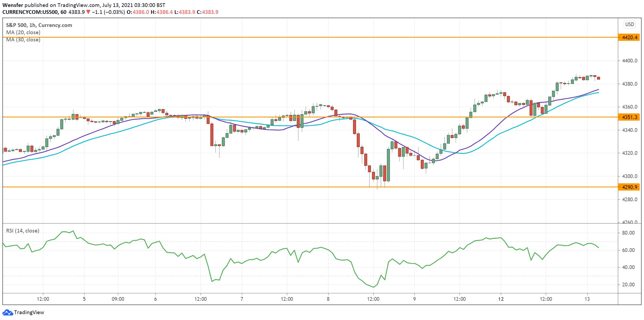Click the CURRENCYCOM:US500 symbol text
644x320 pixels.
point(31,12)
